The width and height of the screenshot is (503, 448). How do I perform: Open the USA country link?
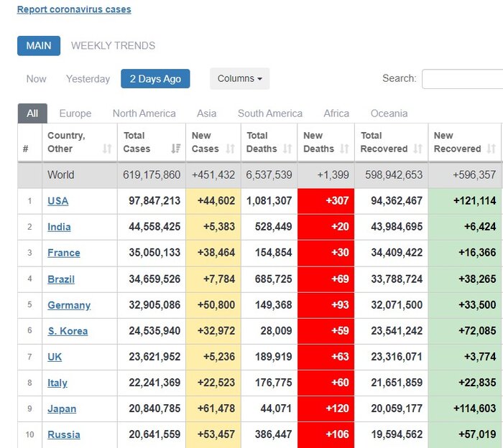(57, 201)
